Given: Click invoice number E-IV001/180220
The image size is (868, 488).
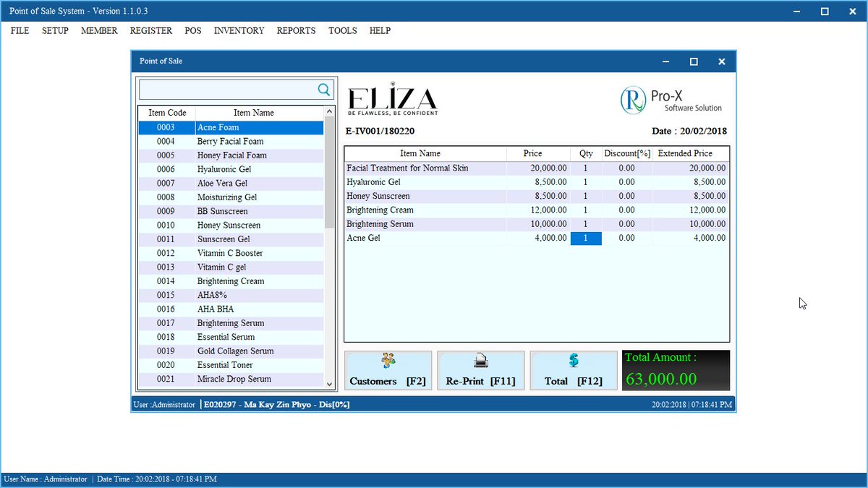Looking at the screenshot, I should [380, 132].
